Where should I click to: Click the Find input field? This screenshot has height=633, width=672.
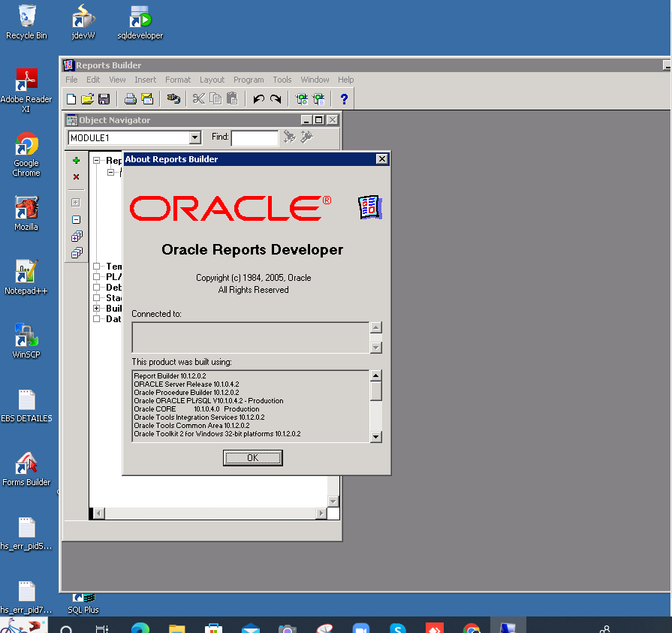pyautogui.click(x=255, y=138)
